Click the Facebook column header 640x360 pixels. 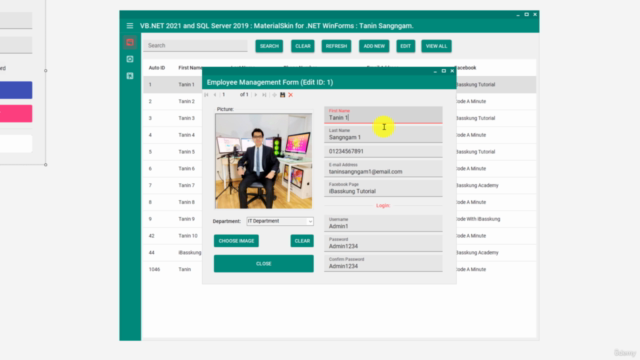pyautogui.click(x=466, y=68)
